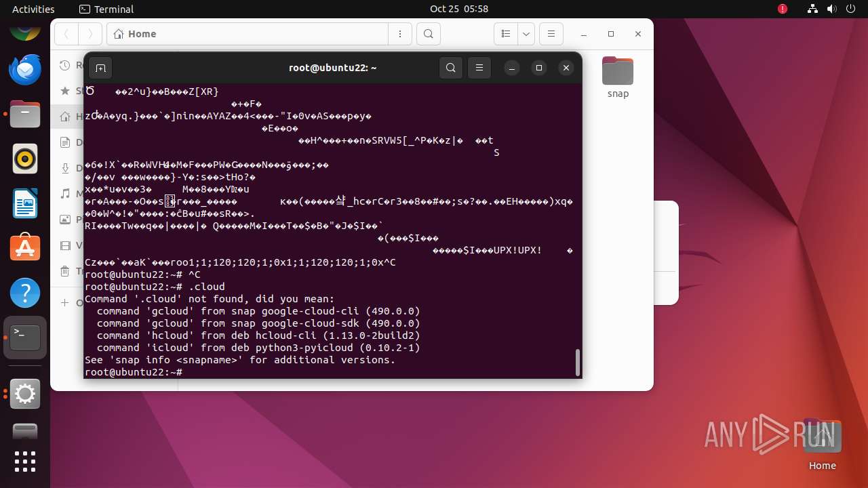Screen dimensions: 868x488
Task: Launch LibreOffice Writer from dock
Action: tap(25, 203)
